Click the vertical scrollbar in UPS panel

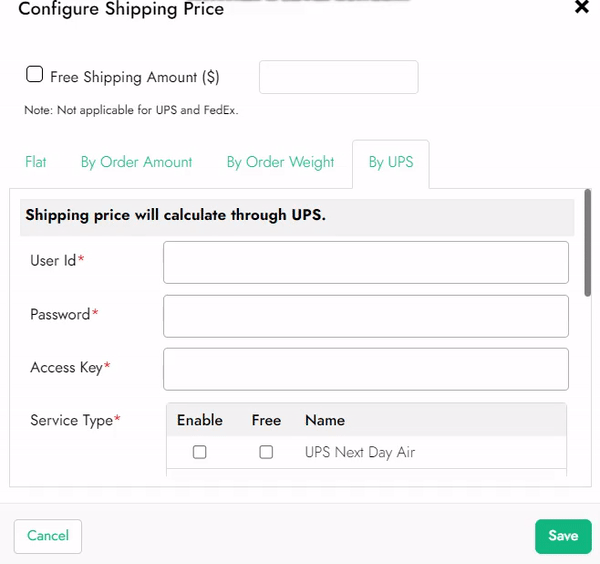tap(588, 245)
